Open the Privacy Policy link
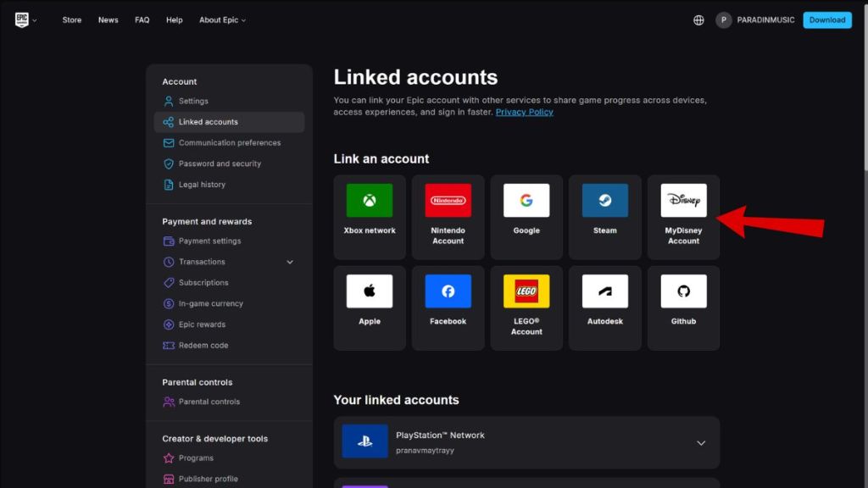This screenshot has width=868, height=488. (524, 113)
